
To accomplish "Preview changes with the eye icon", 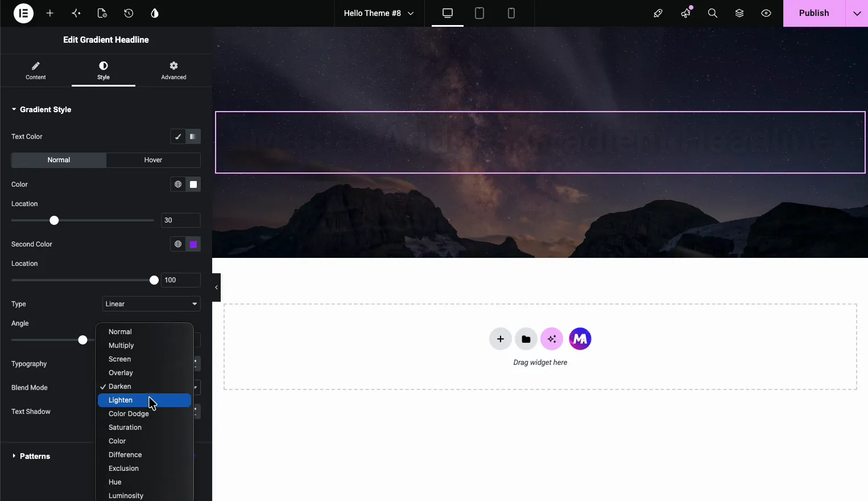I will pyautogui.click(x=766, y=13).
